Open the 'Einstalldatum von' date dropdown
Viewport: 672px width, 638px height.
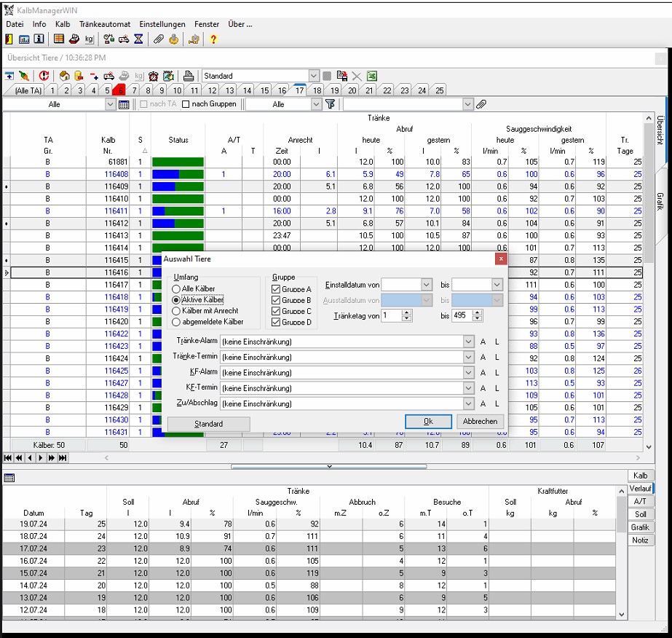[427, 285]
